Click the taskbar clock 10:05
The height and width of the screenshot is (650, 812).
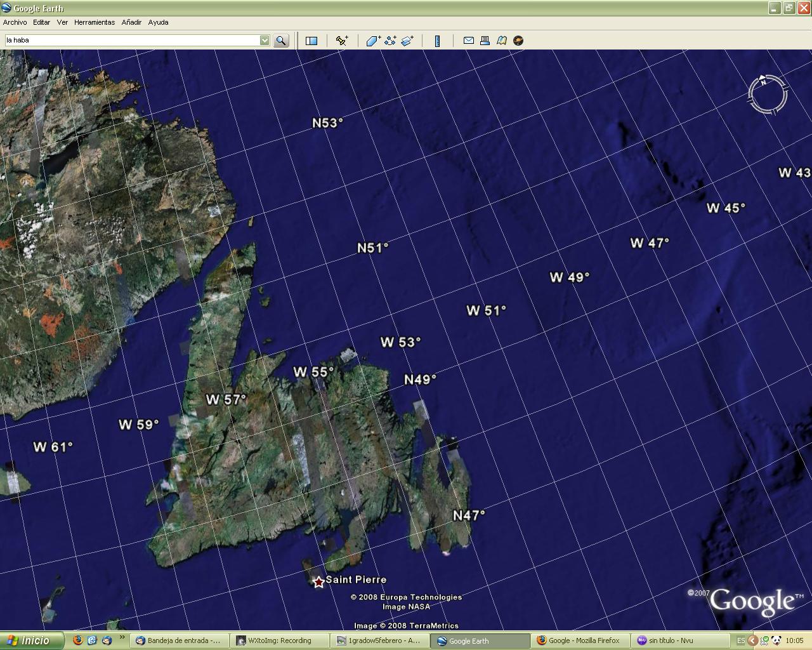point(794,640)
